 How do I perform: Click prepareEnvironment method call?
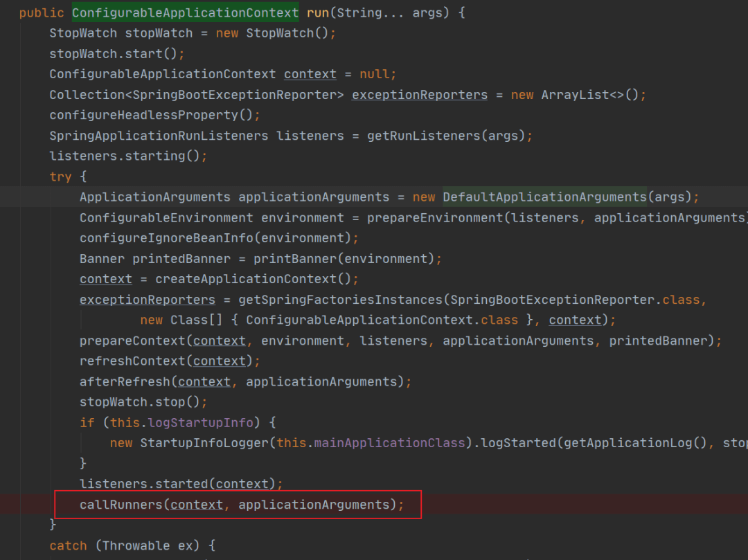point(435,218)
